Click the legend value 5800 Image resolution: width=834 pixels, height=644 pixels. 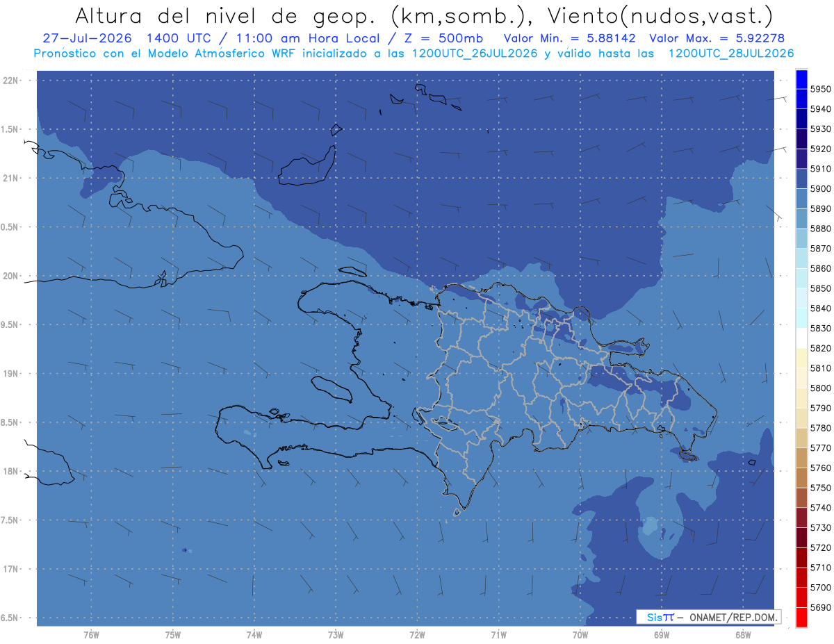point(819,388)
